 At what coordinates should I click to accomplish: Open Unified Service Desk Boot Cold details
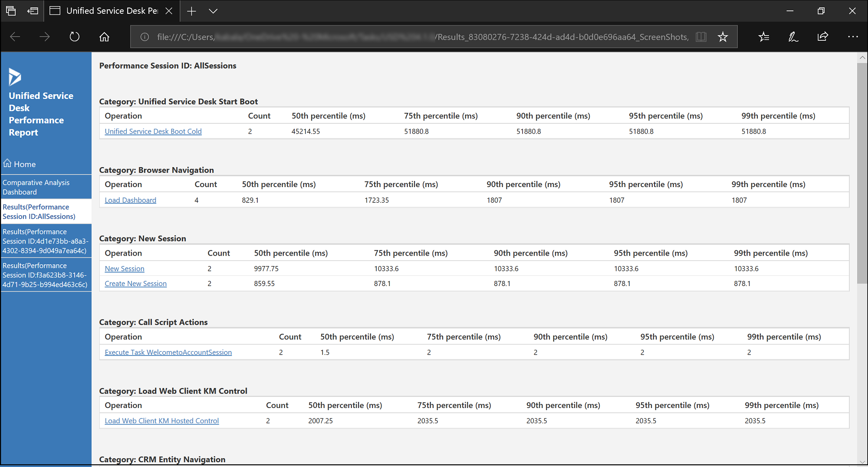(x=153, y=131)
